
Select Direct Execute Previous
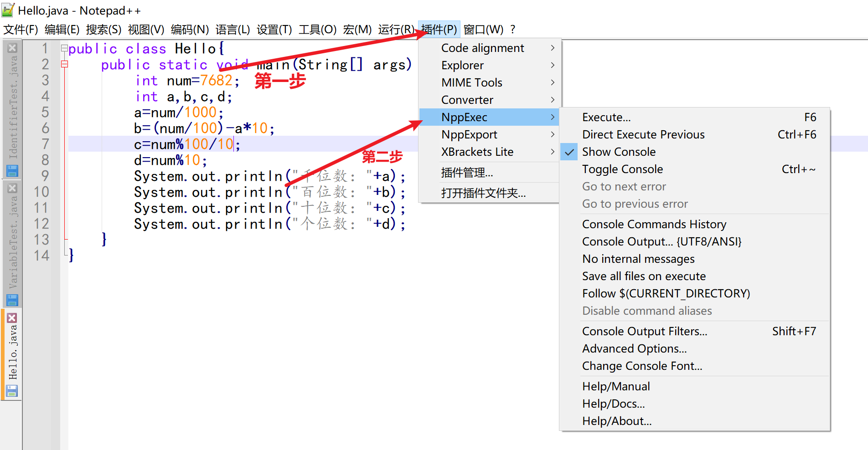tap(695, 134)
